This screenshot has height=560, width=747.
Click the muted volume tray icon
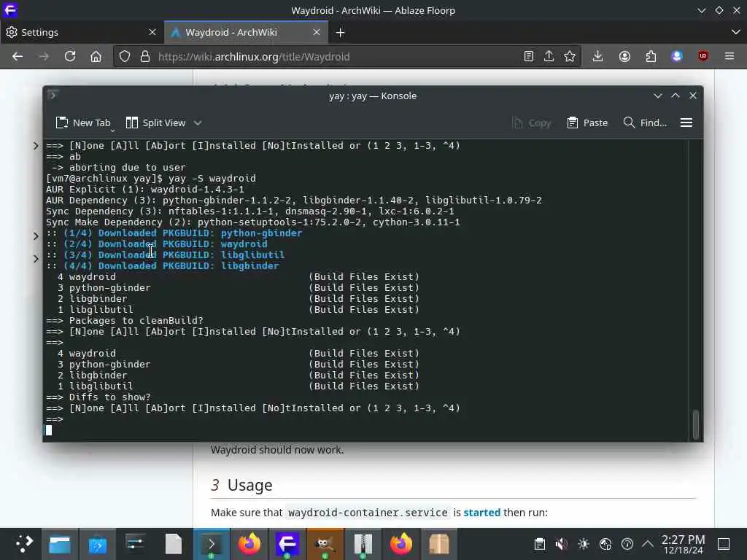(561, 544)
